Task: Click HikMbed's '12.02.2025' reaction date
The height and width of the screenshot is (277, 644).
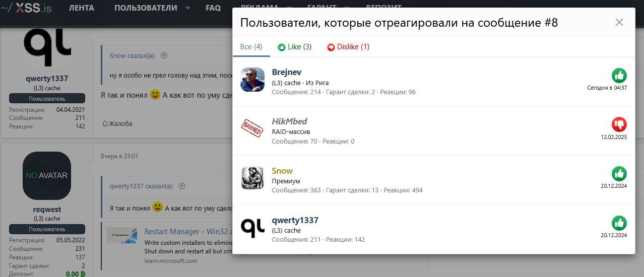Action: [x=614, y=137]
